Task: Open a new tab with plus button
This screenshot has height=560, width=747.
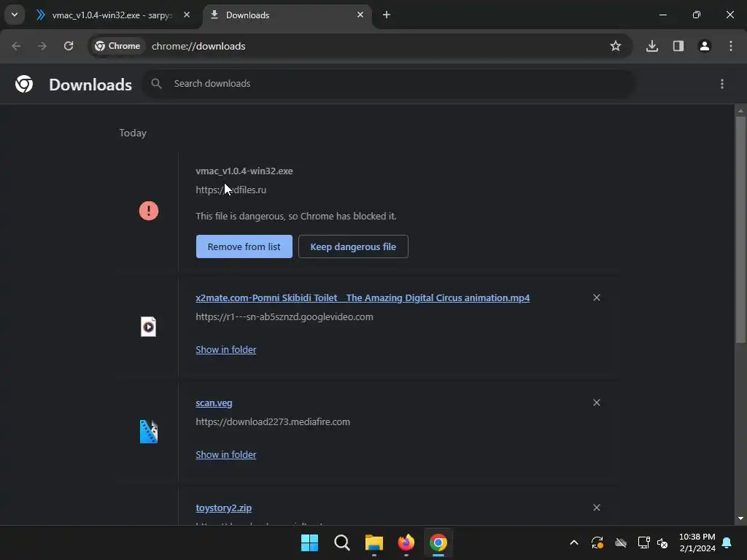Action: tap(387, 15)
